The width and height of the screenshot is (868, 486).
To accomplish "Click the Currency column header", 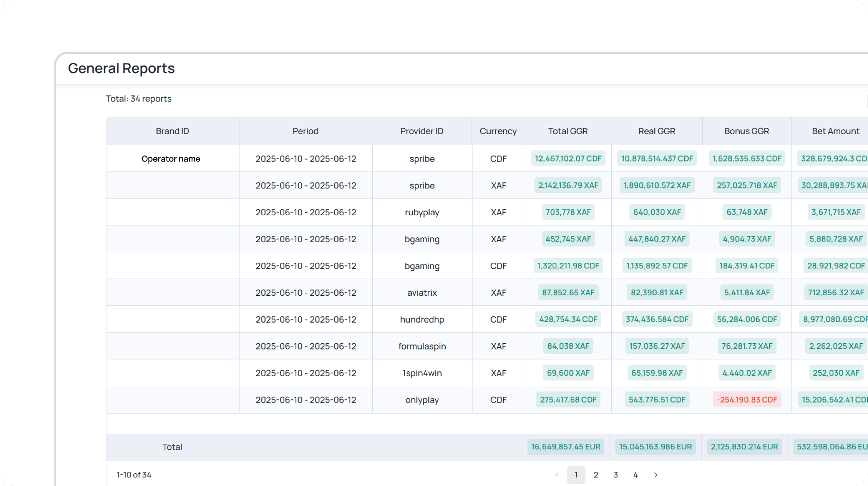I will 498,131.
